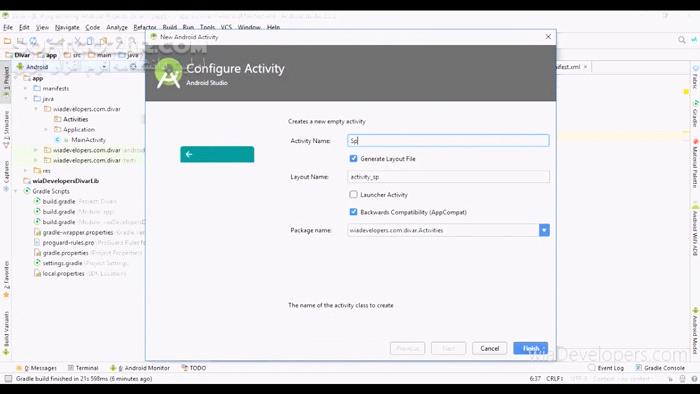Click the Activity Name input field
Viewport: 700px width, 394px height.
click(448, 141)
